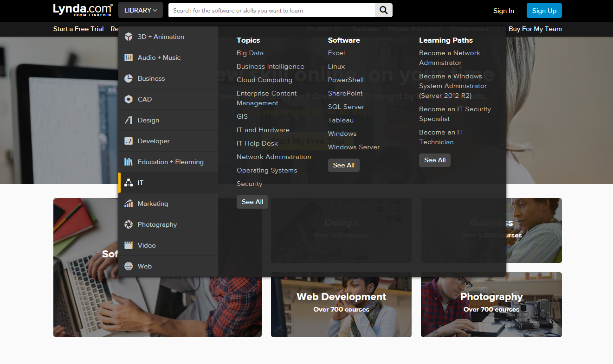613x364 pixels.
Task: Click See All under Topics
Action: pos(252,202)
